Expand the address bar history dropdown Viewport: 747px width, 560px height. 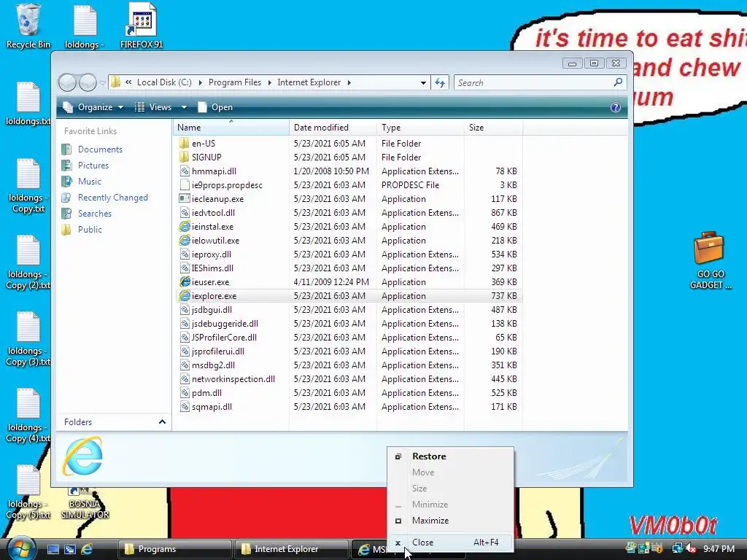point(423,83)
